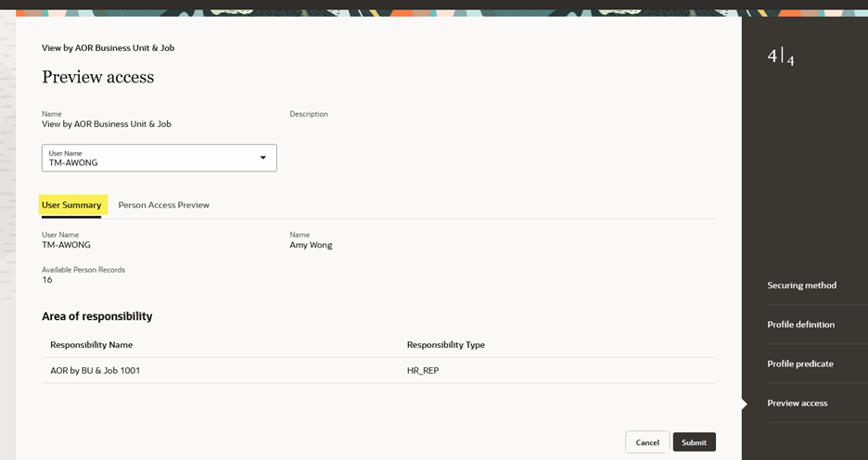
Task: Go to the Profile predicate step
Action: click(800, 364)
